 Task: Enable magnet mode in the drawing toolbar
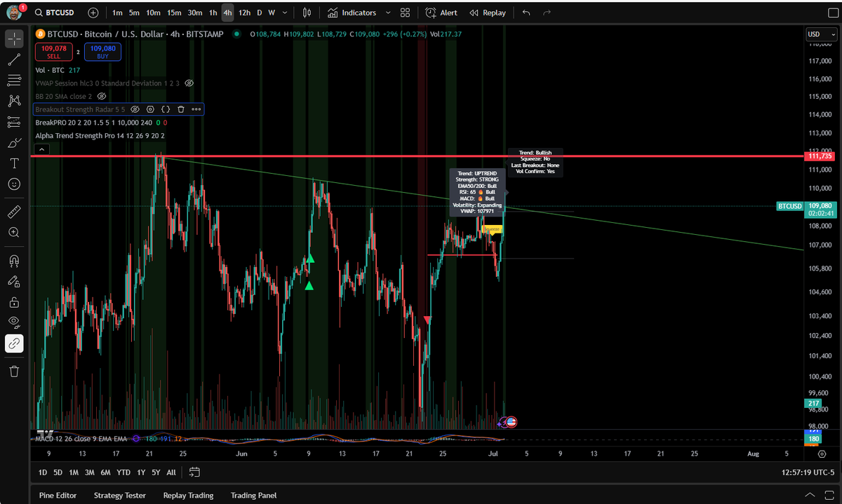(14, 260)
